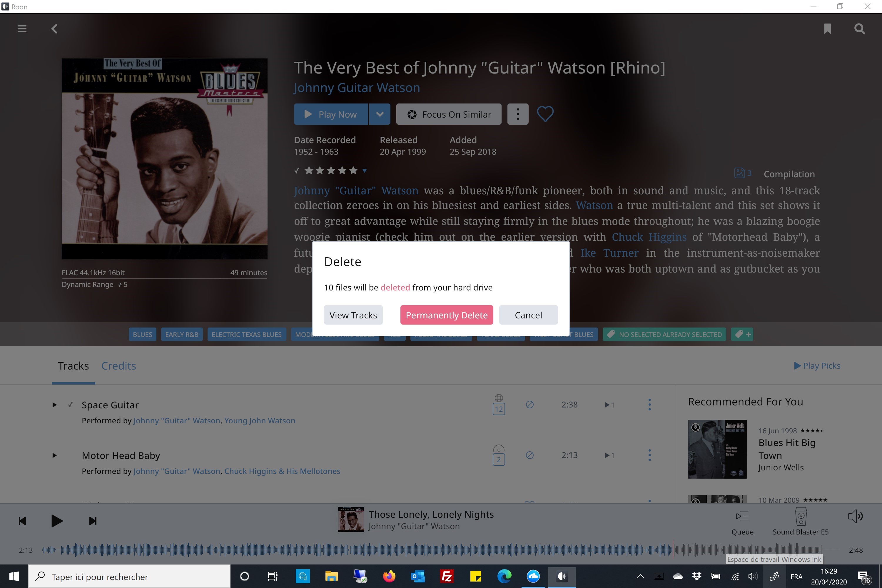882x588 pixels.
Task: Skip to next track
Action: (x=93, y=521)
